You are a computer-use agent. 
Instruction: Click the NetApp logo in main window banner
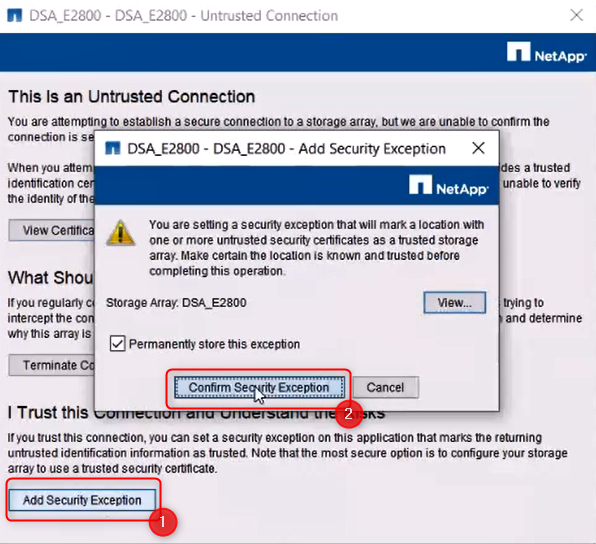click(547, 52)
